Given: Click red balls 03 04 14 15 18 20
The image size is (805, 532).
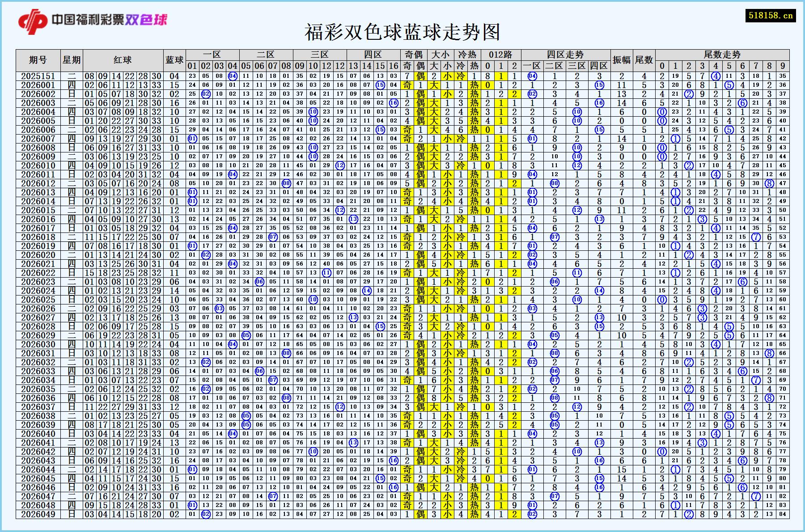Looking at the screenshot, I should (x=123, y=514).
